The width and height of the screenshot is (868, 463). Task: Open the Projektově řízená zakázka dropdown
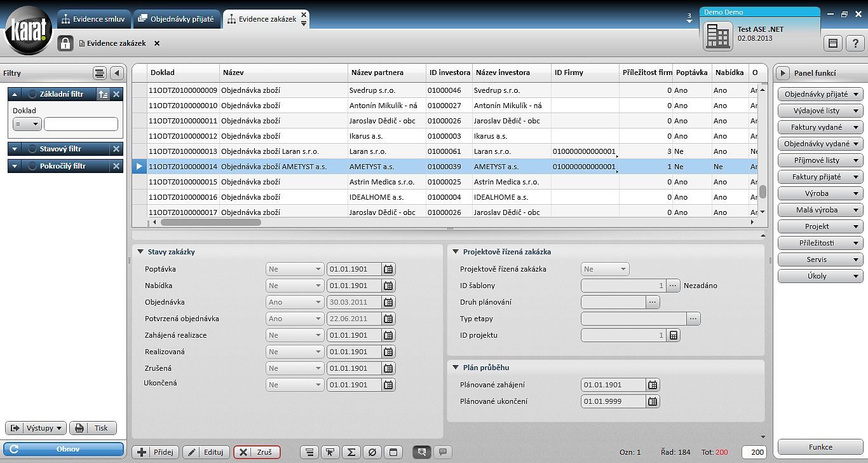(605, 269)
